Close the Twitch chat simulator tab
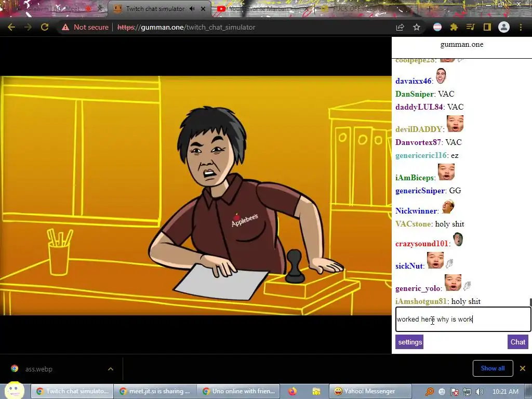 (x=203, y=9)
